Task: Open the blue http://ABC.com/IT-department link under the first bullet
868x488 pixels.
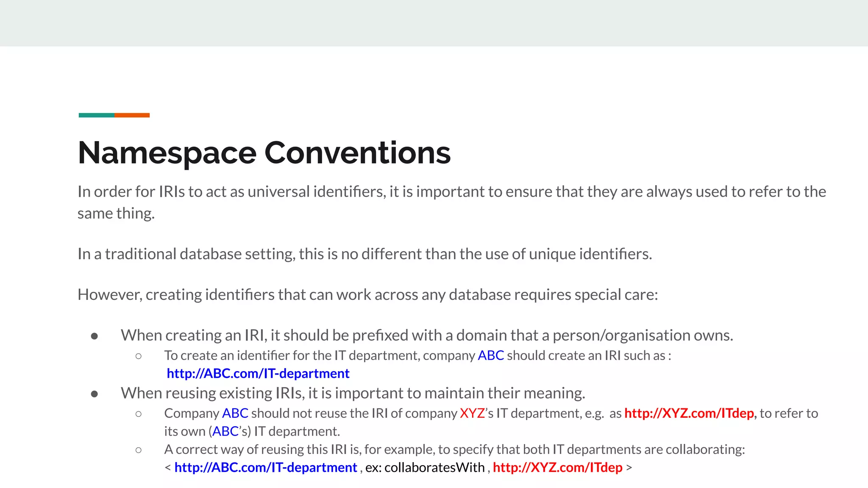Action: pyautogui.click(x=258, y=374)
